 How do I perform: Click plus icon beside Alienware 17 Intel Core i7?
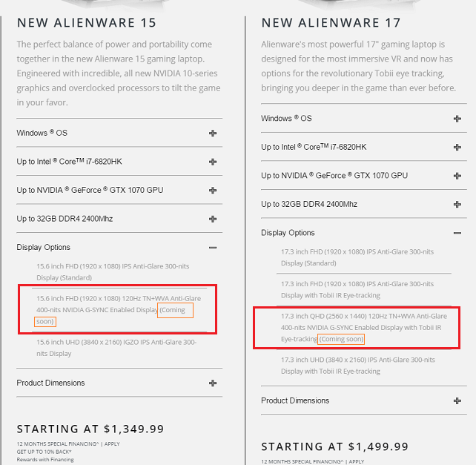(x=457, y=148)
